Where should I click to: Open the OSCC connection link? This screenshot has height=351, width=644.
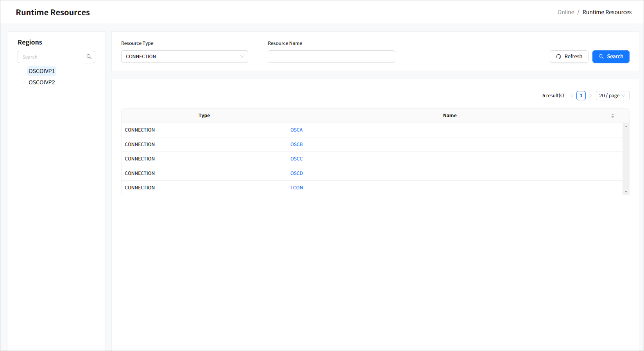point(296,159)
